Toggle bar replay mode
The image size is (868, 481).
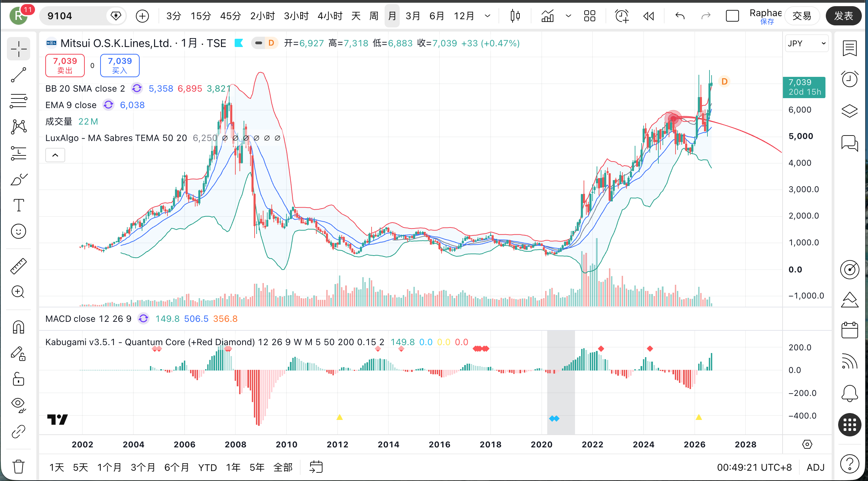pos(648,16)
